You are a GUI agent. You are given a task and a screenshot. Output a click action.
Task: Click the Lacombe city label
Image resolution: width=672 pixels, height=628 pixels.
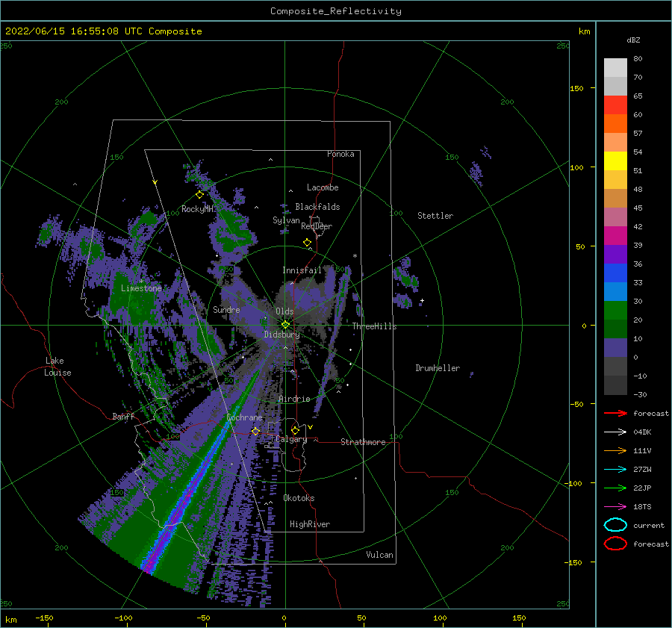click(x=323, y=187)
